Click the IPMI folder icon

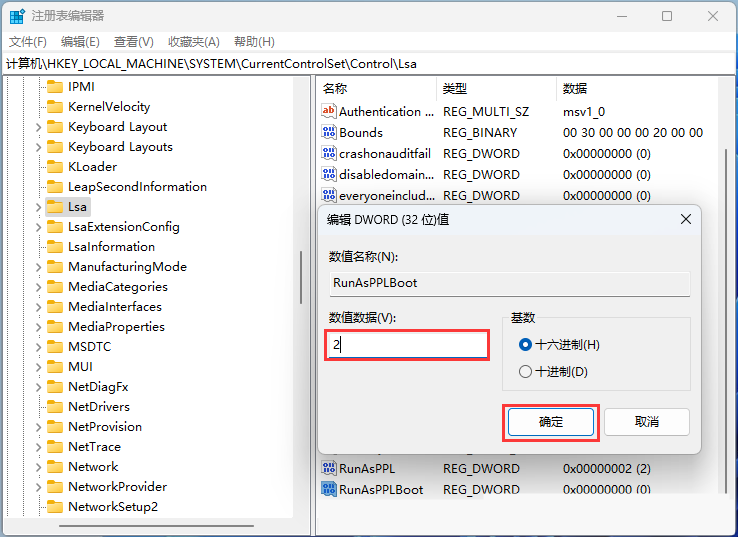coord(55,87)
